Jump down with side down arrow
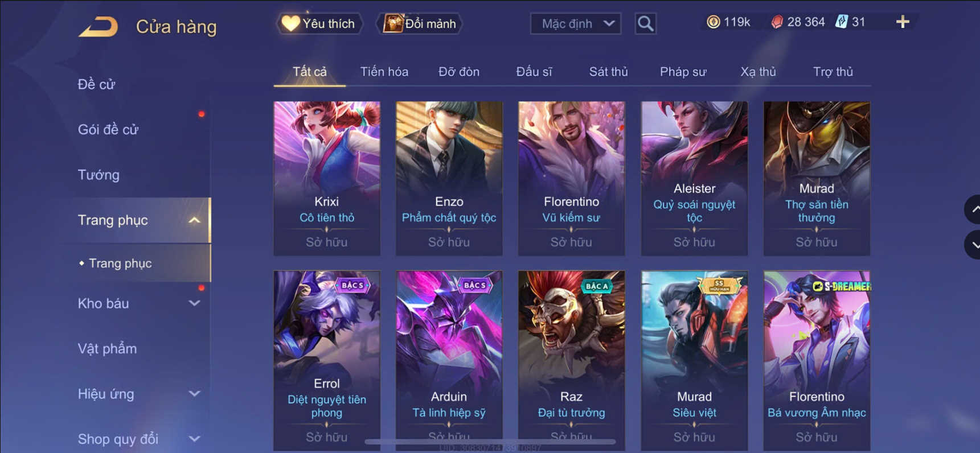This screenshot has height=453, width=980. pyautogui.click(x=973, y=245)
